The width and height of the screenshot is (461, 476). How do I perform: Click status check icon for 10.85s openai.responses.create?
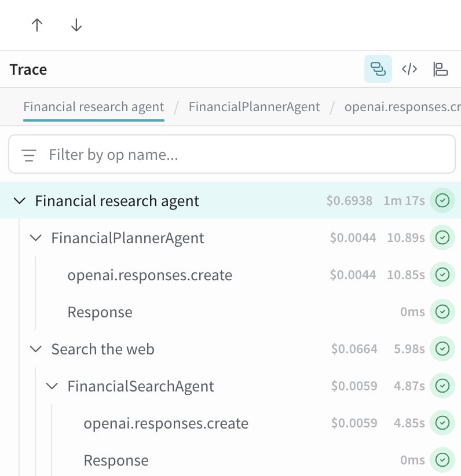[442, 274]
